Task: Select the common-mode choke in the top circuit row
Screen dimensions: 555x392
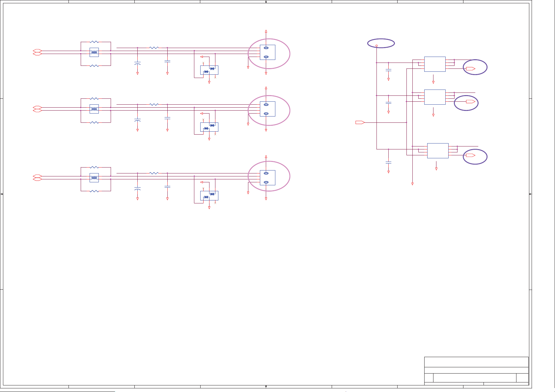Action: (94, 52)
